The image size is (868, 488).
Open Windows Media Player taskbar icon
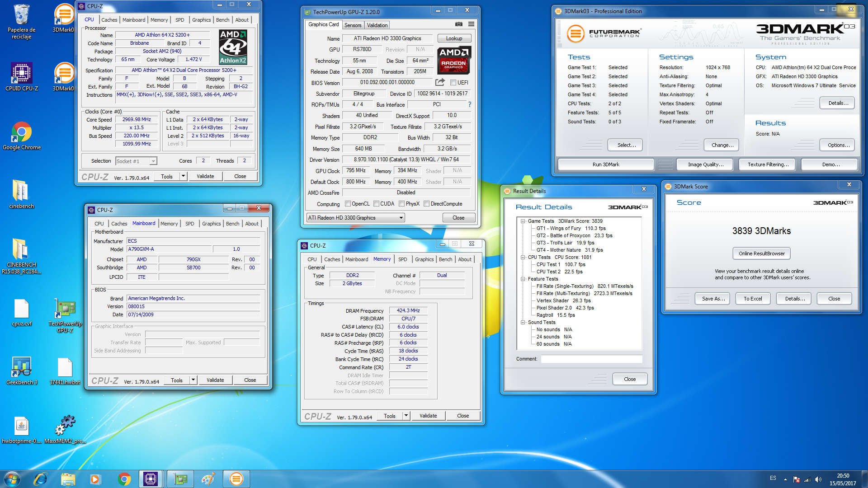(95, 479)
